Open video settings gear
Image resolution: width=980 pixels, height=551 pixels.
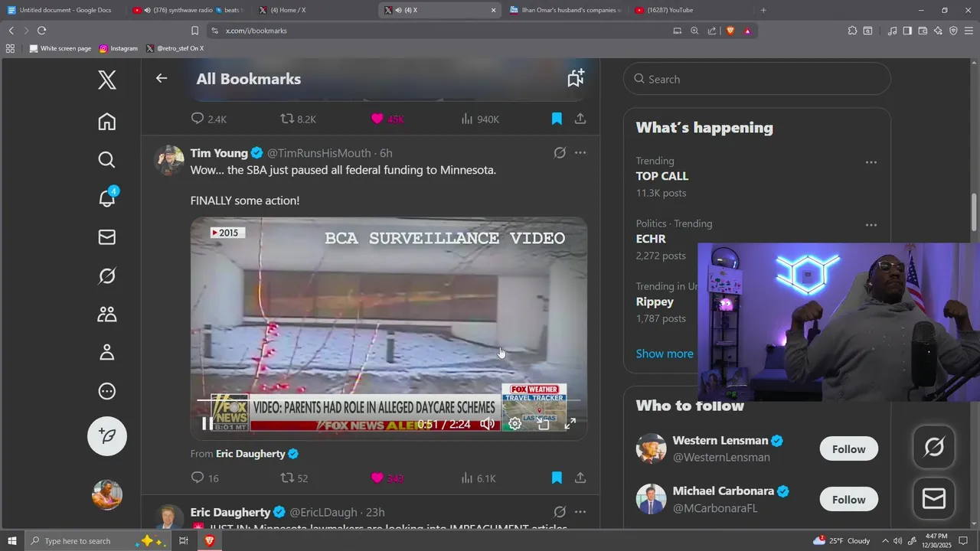pos(515,424)
